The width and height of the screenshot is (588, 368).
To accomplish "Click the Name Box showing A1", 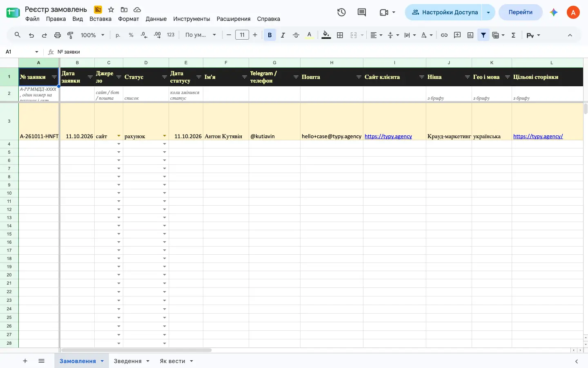I will coord(22,52).
